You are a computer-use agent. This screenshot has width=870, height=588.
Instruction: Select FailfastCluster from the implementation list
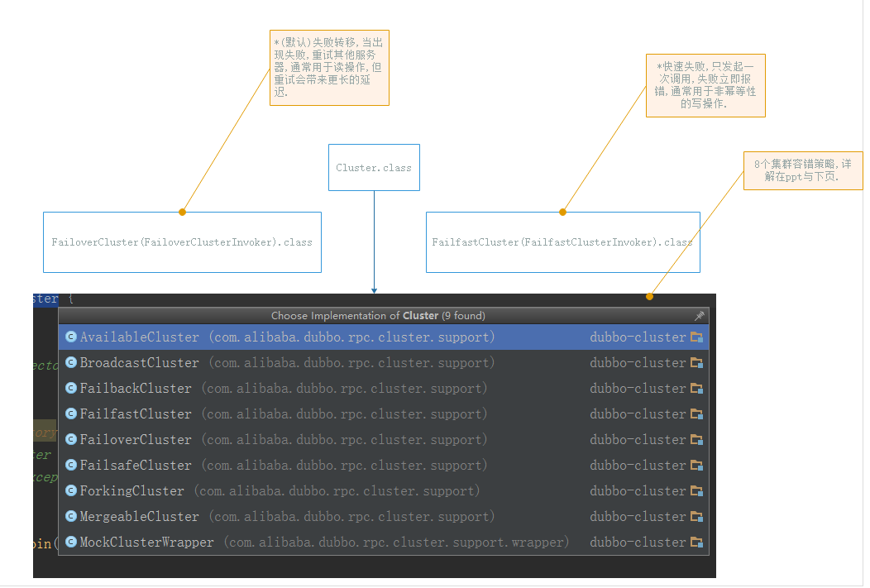pos(136,414)
